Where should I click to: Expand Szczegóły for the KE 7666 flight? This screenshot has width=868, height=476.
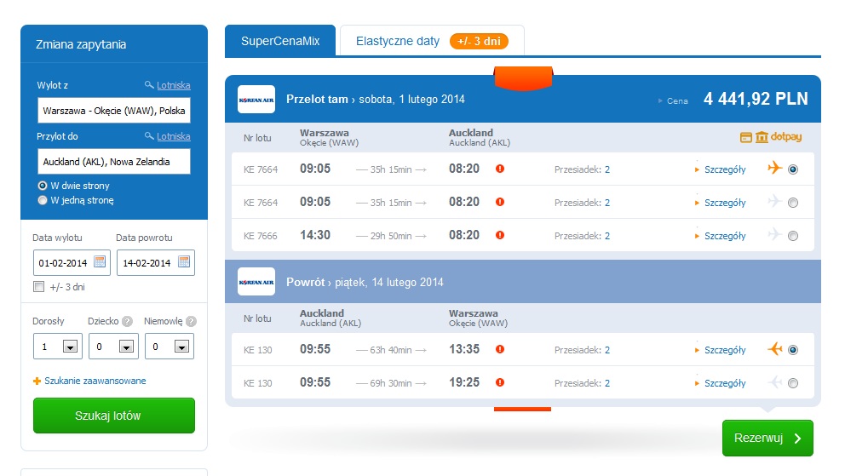coord(725,236)
